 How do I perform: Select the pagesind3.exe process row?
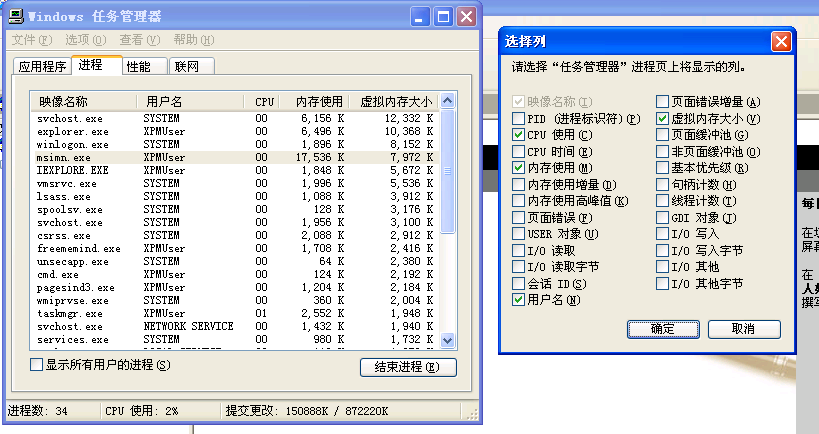[x=235, y=287]
